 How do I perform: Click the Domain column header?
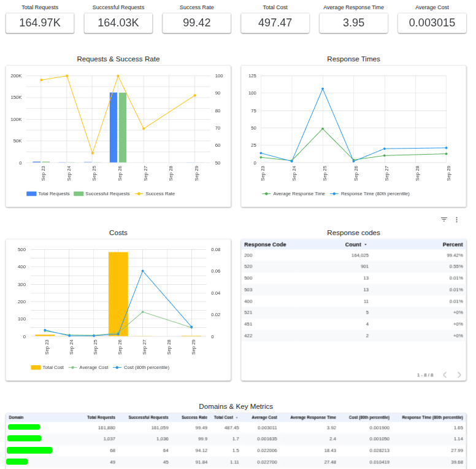pos(16,417)
